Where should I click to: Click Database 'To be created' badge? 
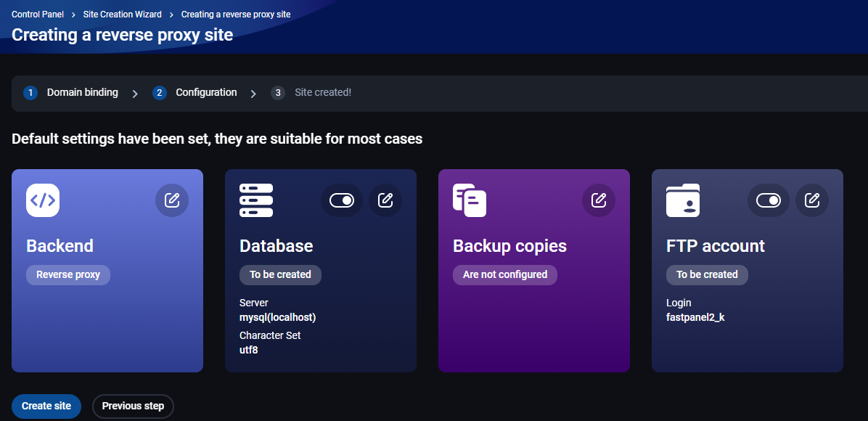tap(280, 275)
